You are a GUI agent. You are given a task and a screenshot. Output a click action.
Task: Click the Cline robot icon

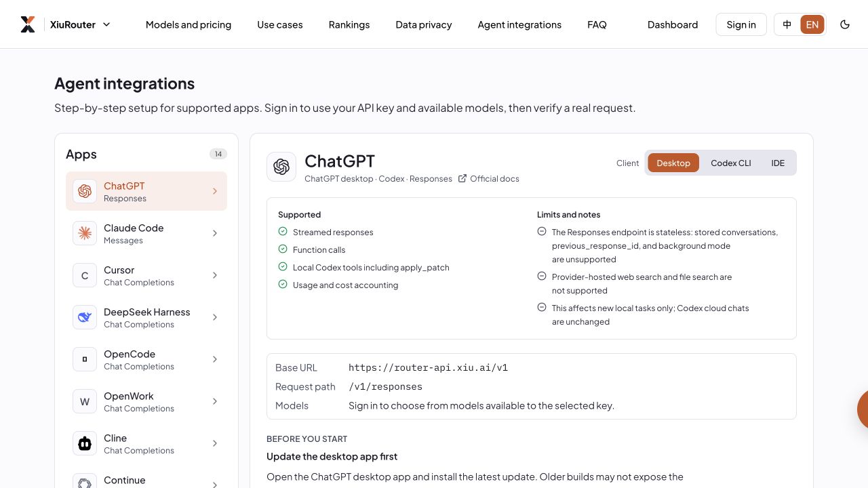[x=85, y=443]
